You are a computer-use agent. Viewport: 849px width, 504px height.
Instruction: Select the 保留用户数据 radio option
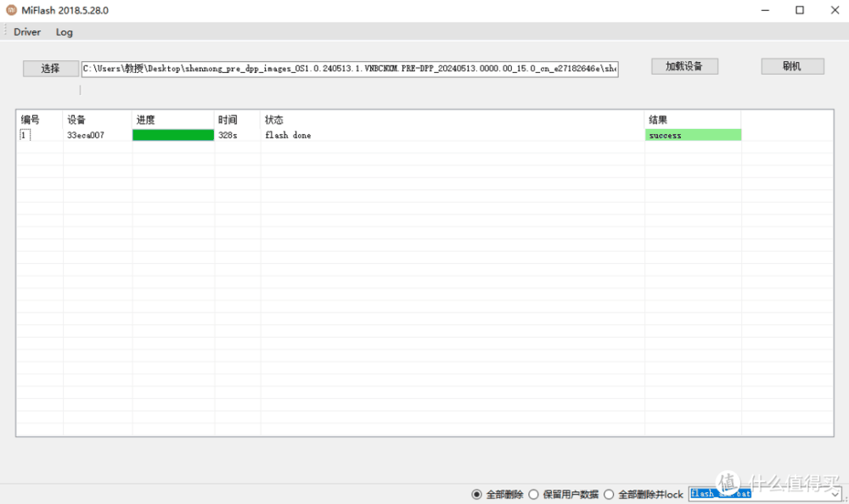533,494
